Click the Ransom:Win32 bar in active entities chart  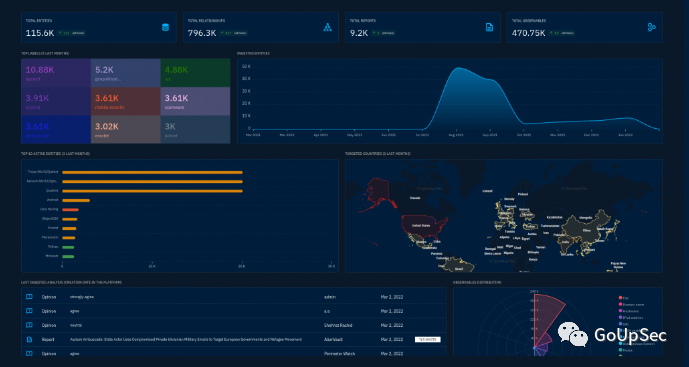coord(152,182)
